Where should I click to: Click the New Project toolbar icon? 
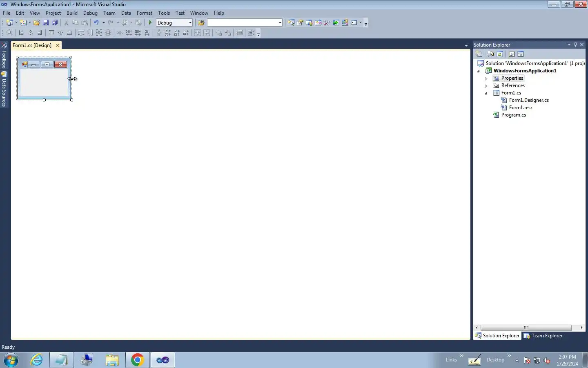9,23
